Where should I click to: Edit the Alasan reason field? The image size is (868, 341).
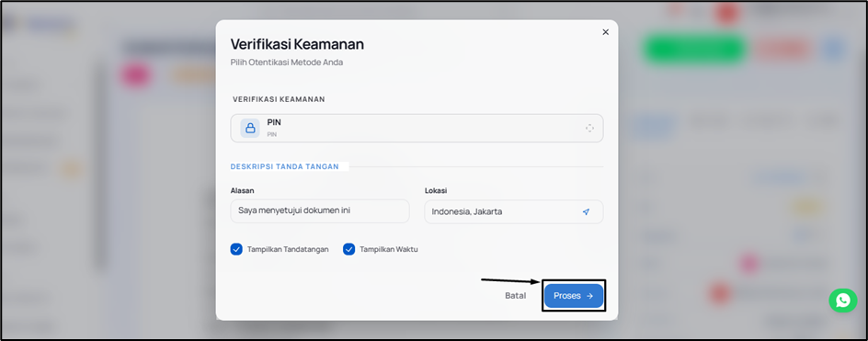coord(320,211)
